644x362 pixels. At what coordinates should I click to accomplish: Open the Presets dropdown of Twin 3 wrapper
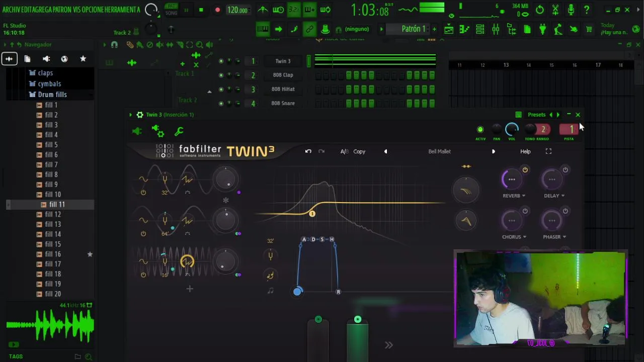[536, 115]
